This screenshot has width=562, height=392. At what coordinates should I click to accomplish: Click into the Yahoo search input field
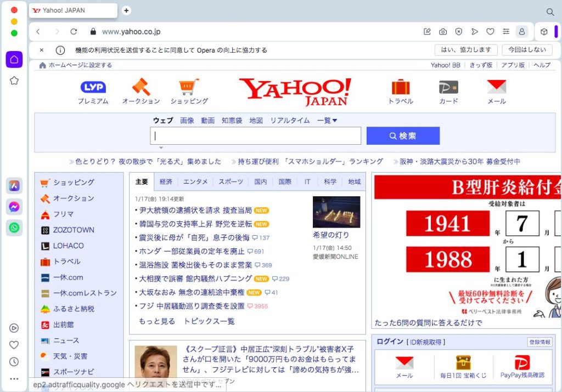(256, 135)
